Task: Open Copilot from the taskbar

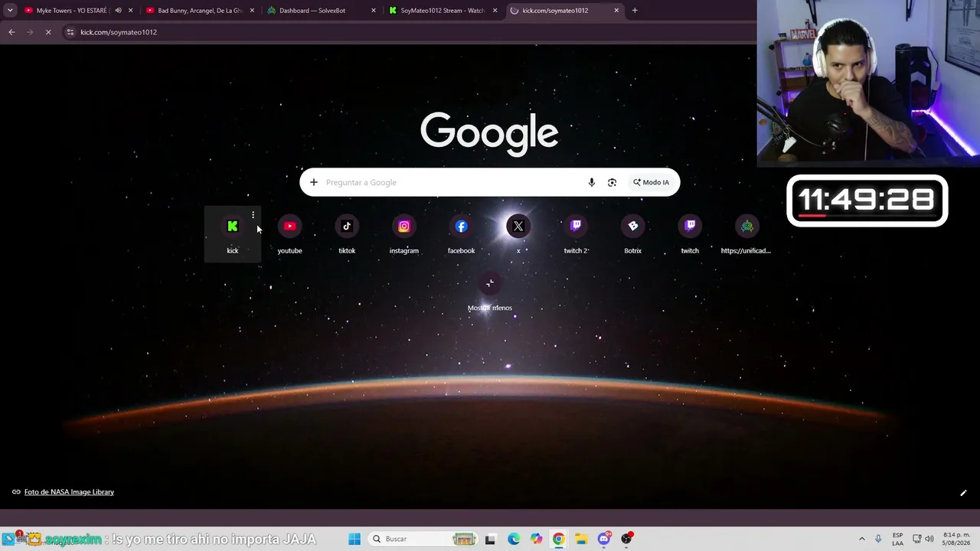Action: click(x=536, y=539)
